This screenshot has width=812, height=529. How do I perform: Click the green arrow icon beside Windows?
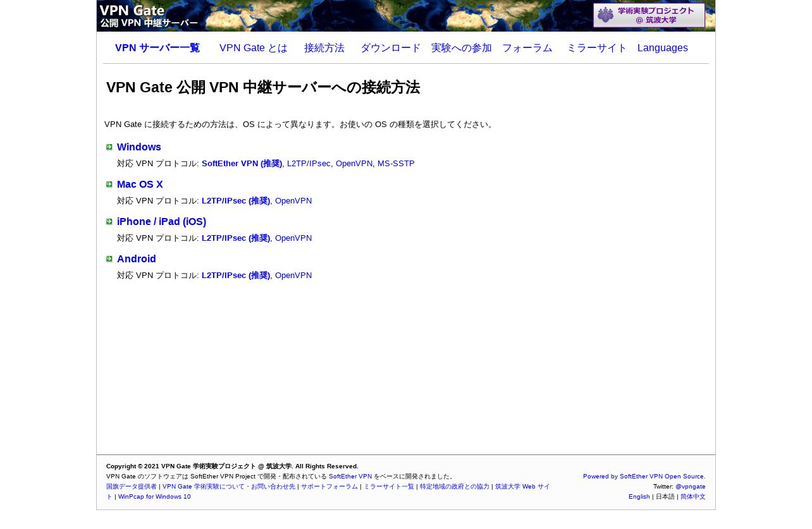[x=109, y=147]
